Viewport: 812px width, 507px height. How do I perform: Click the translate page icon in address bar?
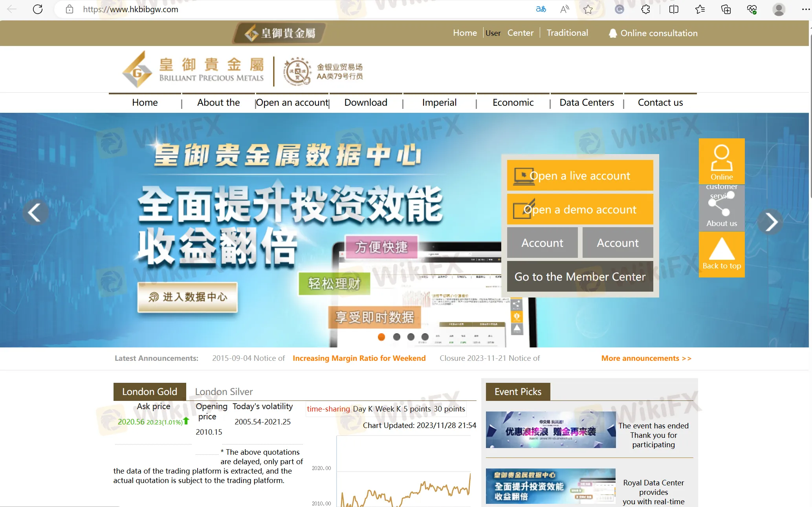541,9
